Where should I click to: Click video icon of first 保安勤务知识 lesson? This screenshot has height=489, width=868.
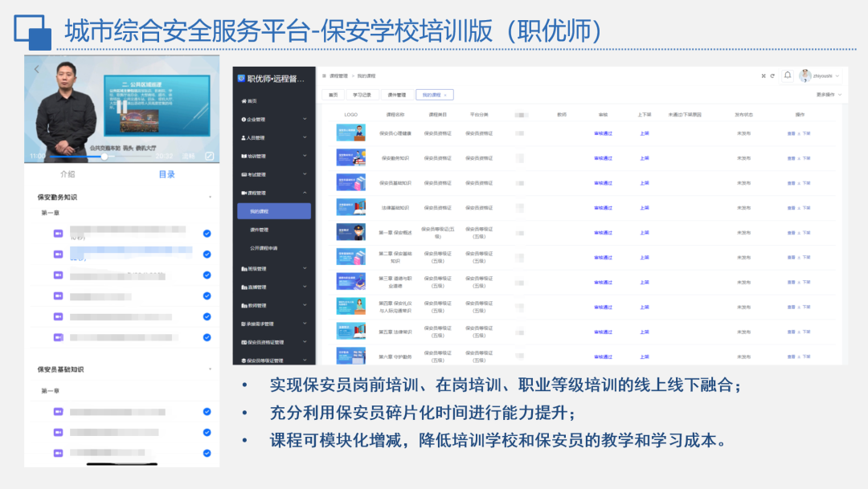click(x=58, y=234)
